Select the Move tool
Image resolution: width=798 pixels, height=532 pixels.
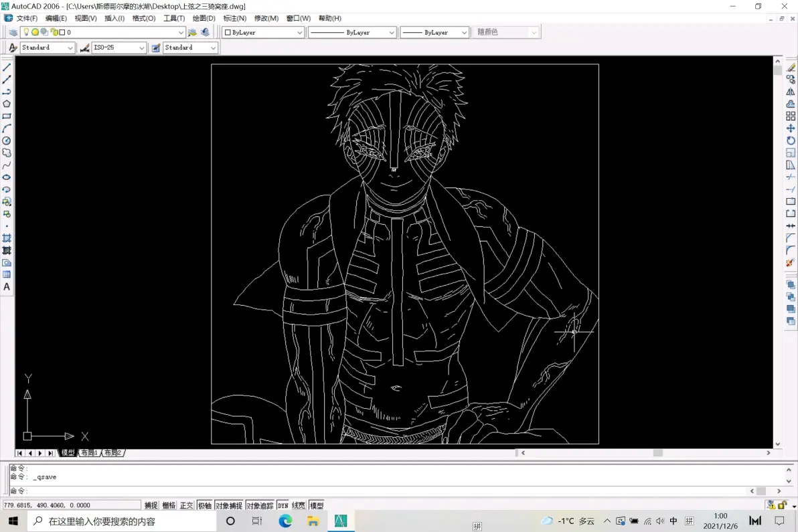tap(791, 128)
